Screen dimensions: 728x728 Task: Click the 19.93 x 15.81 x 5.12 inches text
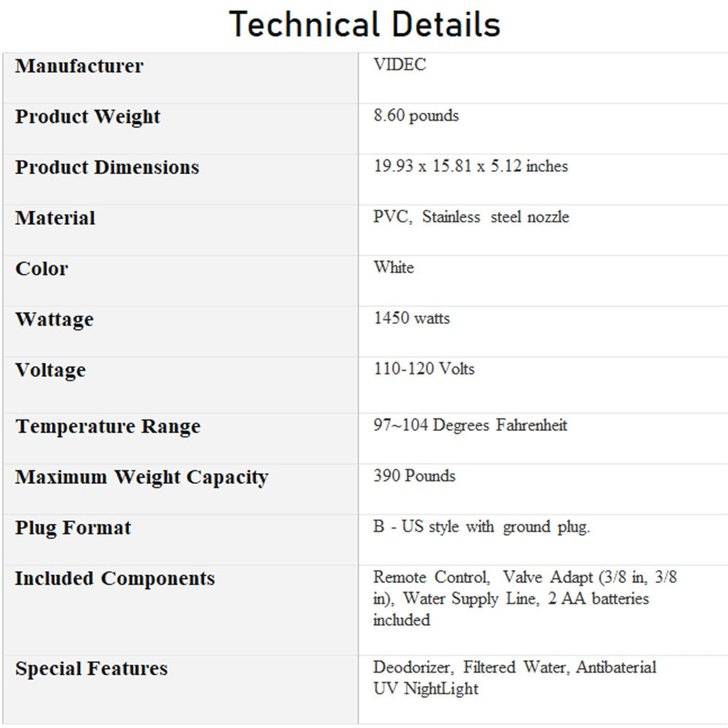(470, 166)
